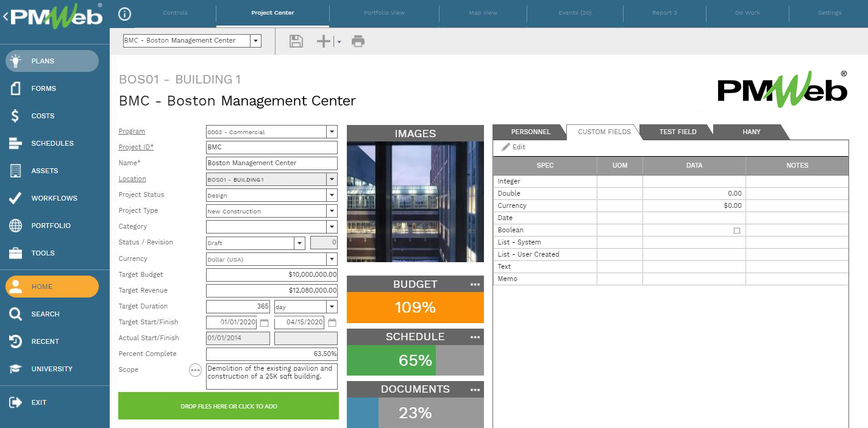Click the Save icon in the toolbar
The width and height of the screenshot is (868, 428).
(296, 41)
